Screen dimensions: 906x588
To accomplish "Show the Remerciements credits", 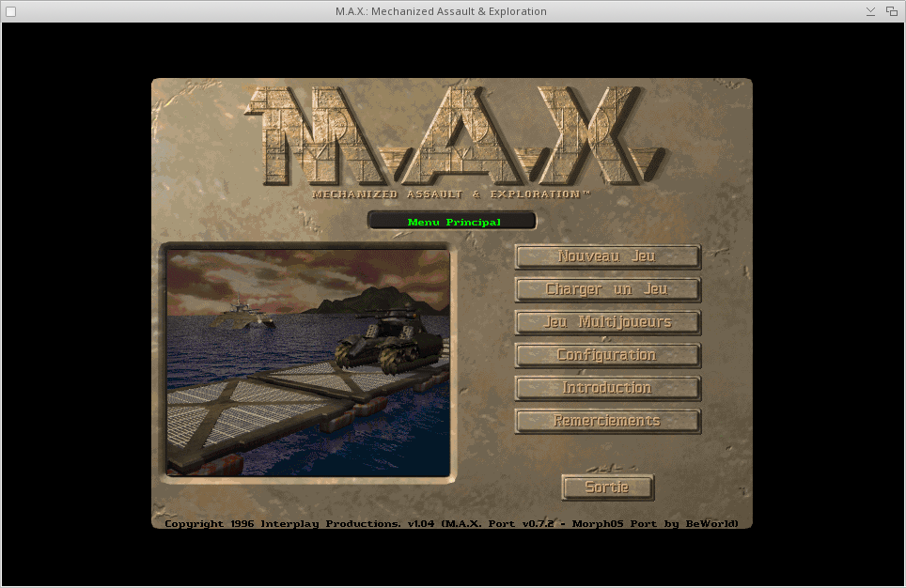I will (x=607, y=421).
